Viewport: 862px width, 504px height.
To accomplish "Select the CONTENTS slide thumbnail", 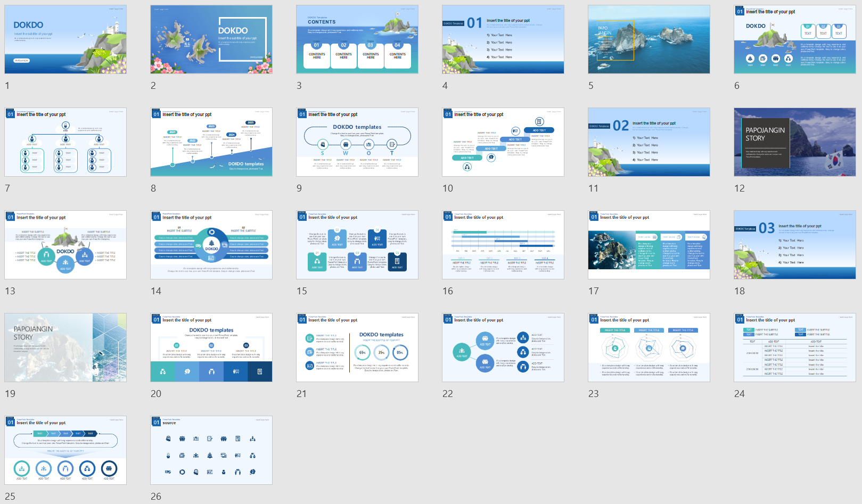I will (x=357, y=39).
